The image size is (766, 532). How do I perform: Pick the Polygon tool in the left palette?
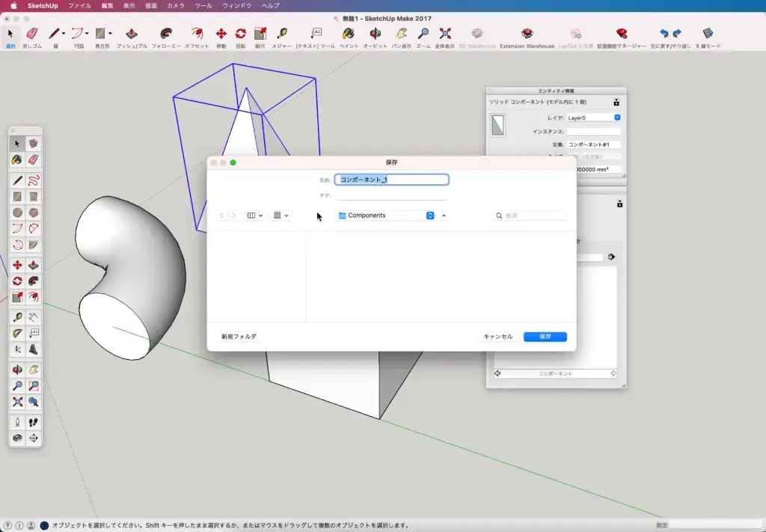point(33,213)
